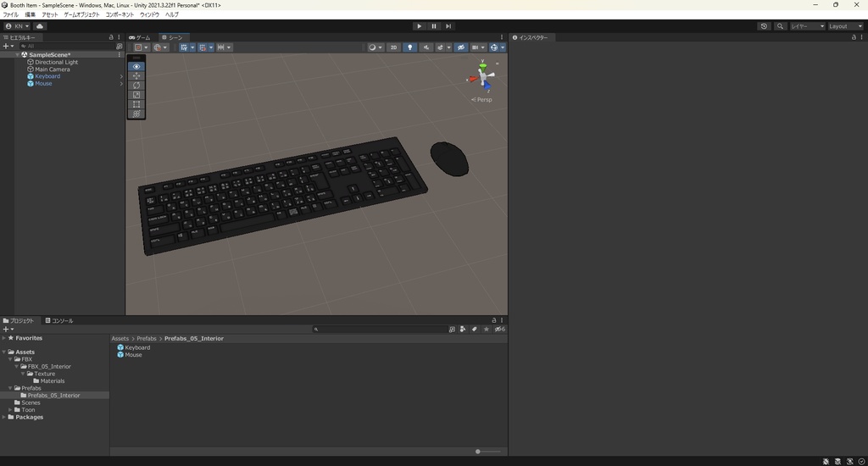The width and height of the screenshot is (868, 466).
Task: Click the Persp projection label
Action: click(481, 100)
